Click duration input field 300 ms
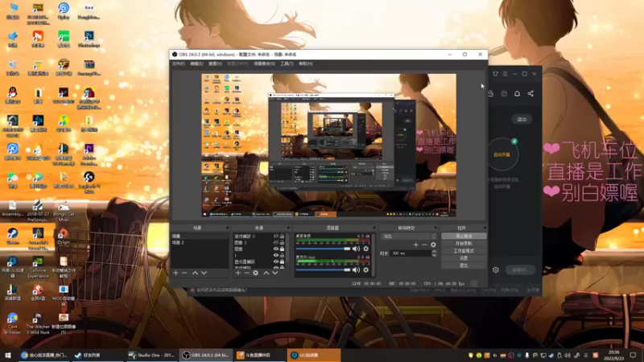Viewport: 644px width, 362px height. click(410, 253)
